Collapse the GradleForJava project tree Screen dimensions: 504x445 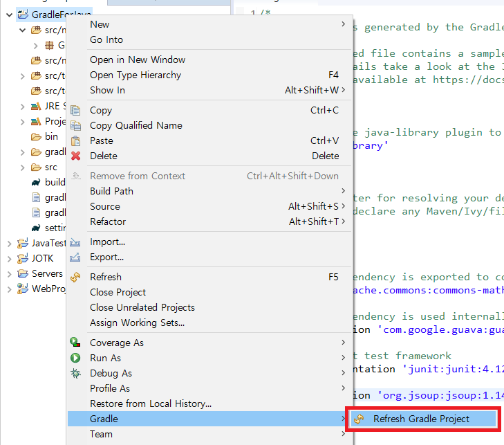[x=9, y=15]
